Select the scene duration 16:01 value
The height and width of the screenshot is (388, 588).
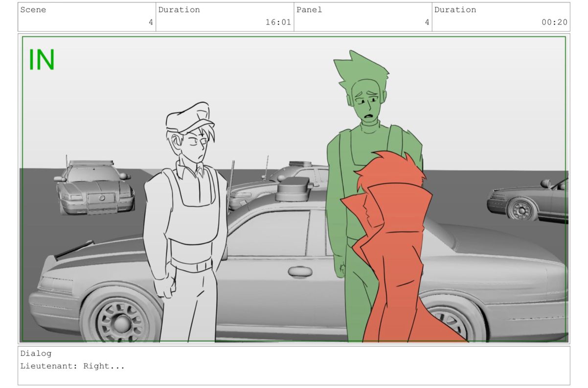click(278, 22)
